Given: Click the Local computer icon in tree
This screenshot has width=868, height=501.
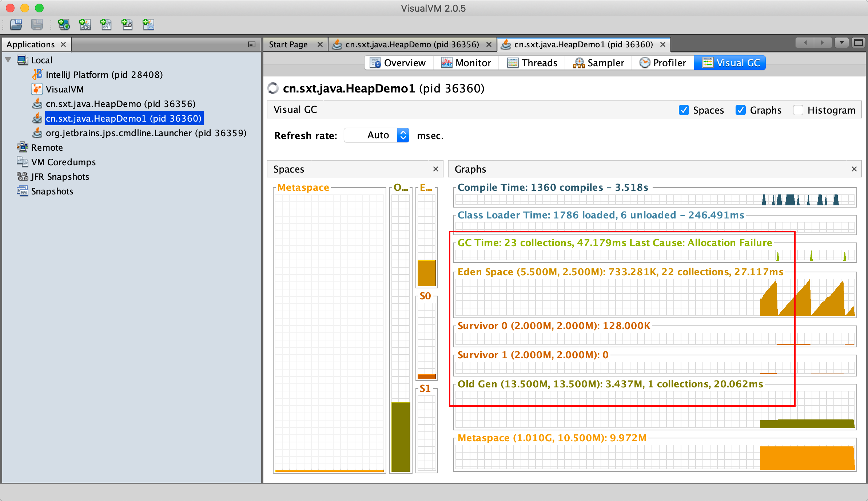Looking at the screenshot, I should point(22,60).
